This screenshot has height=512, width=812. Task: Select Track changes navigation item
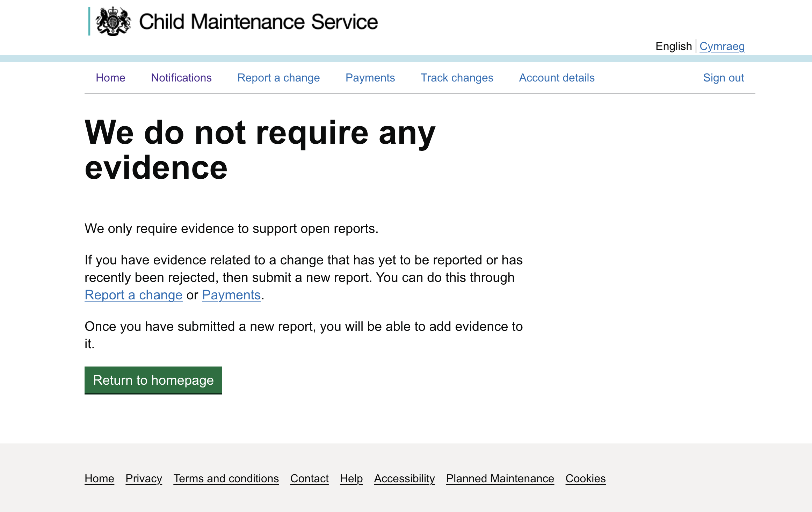[457, 78]
